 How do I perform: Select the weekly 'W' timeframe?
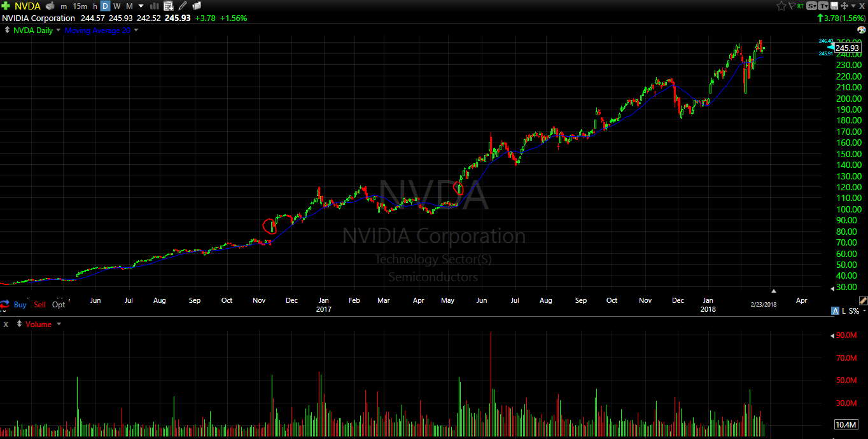tap(117, 6)
